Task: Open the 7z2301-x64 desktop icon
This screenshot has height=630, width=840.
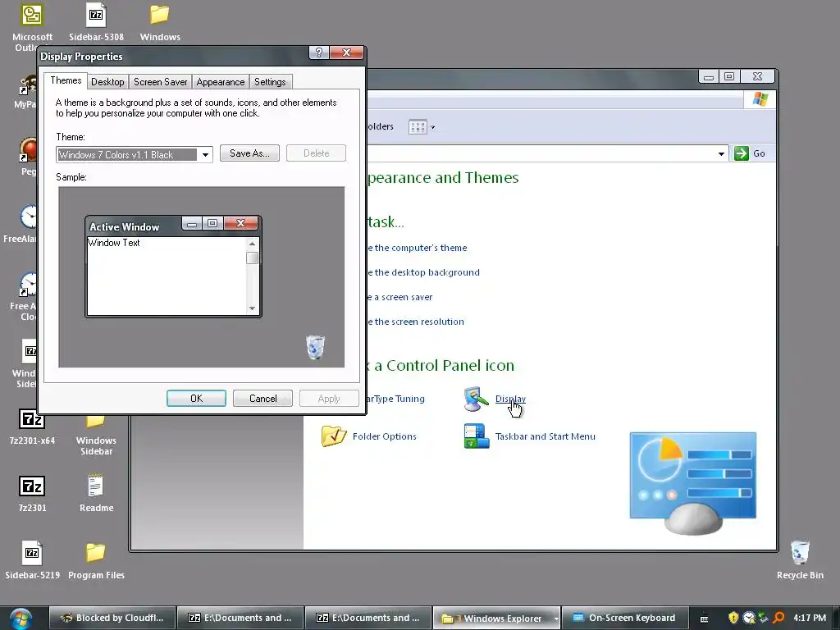Action: click(32, 419)
